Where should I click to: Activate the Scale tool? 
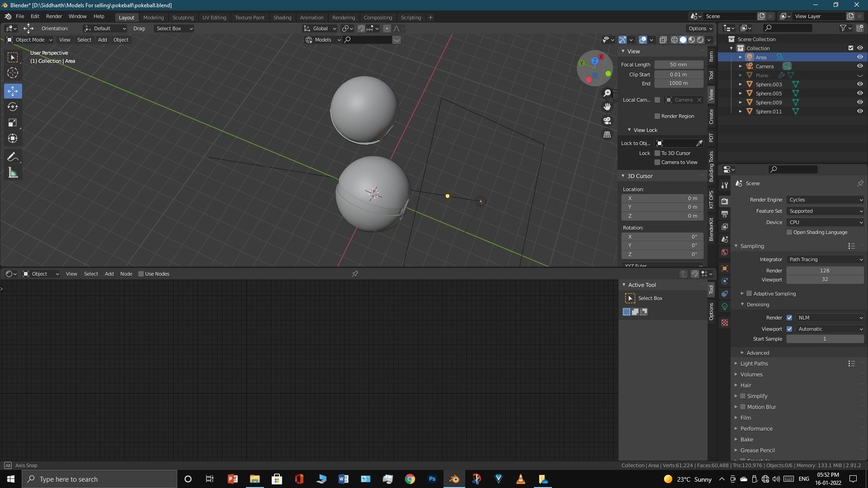(13, 123)
